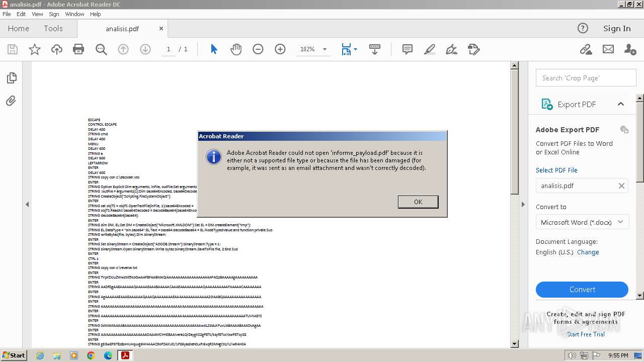Click the Select PDF File link
This screenshot has width=644, height=362.
click(556, 170)
